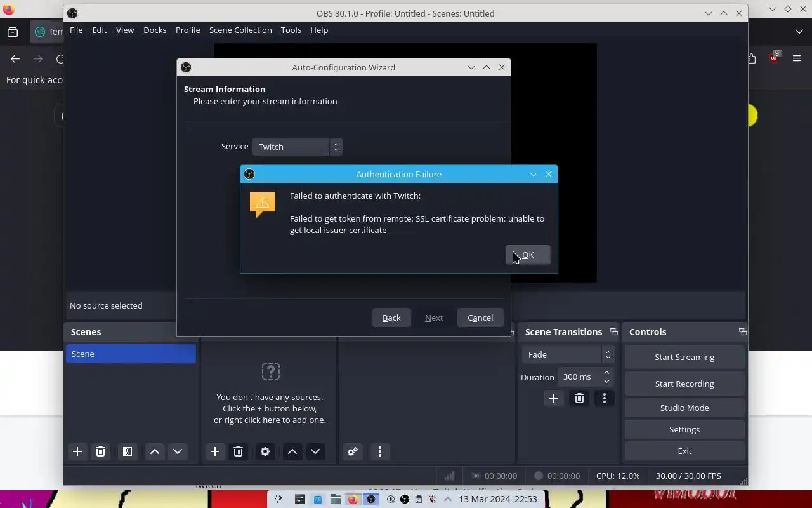The height and width of the screenshot is (508, 812).
Task: Click Back in the Auto-Configuration Wizard
Action: click(x=391, y=317)
